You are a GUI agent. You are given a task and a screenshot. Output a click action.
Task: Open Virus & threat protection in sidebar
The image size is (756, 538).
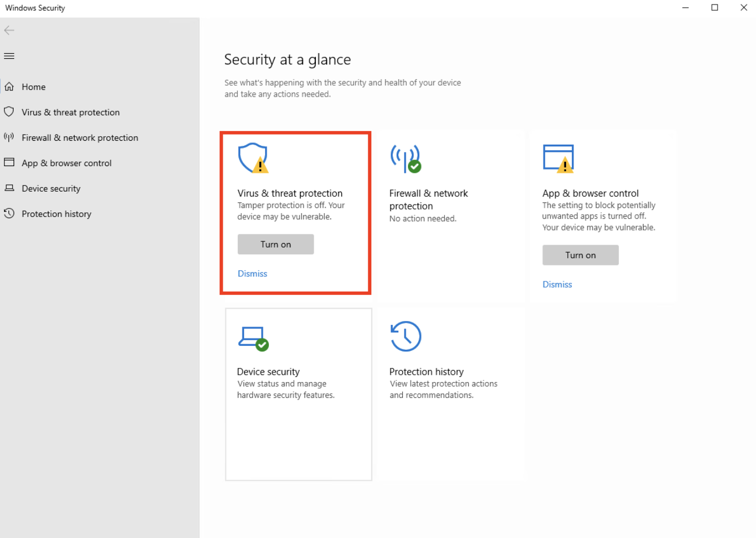[x=71, y=112]
